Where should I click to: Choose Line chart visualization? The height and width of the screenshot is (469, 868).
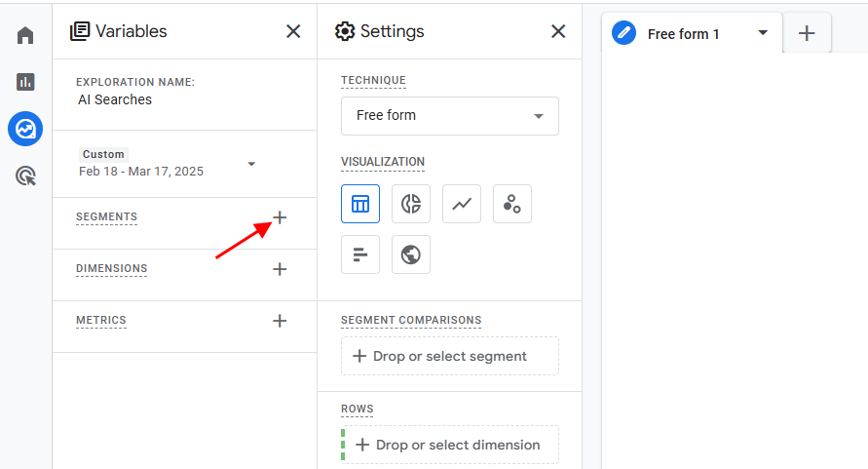(462, 204)
